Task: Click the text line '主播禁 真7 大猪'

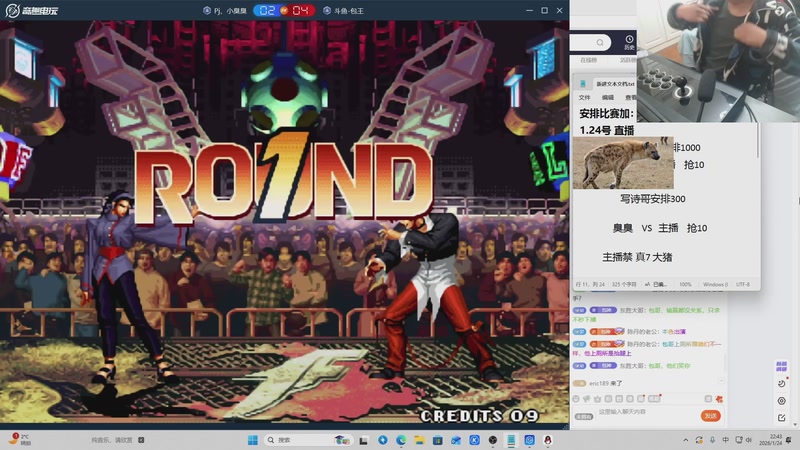Action: tap(637, 257)
